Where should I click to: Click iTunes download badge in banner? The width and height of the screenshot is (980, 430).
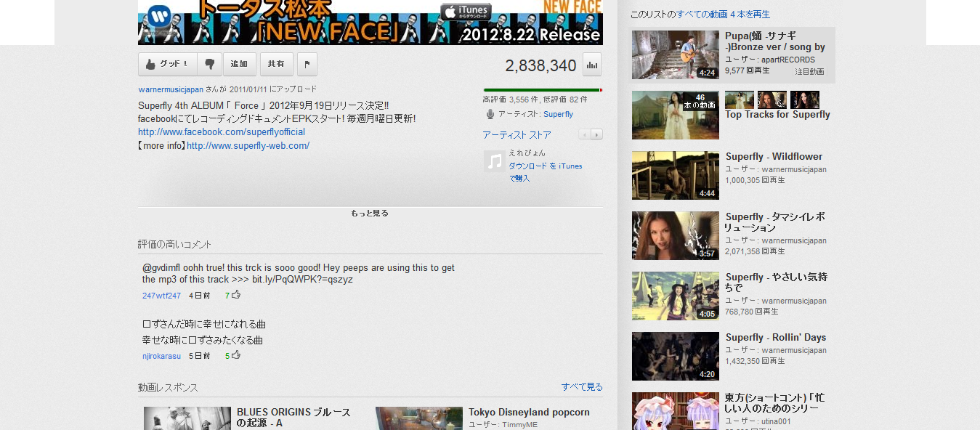(466, 12)
